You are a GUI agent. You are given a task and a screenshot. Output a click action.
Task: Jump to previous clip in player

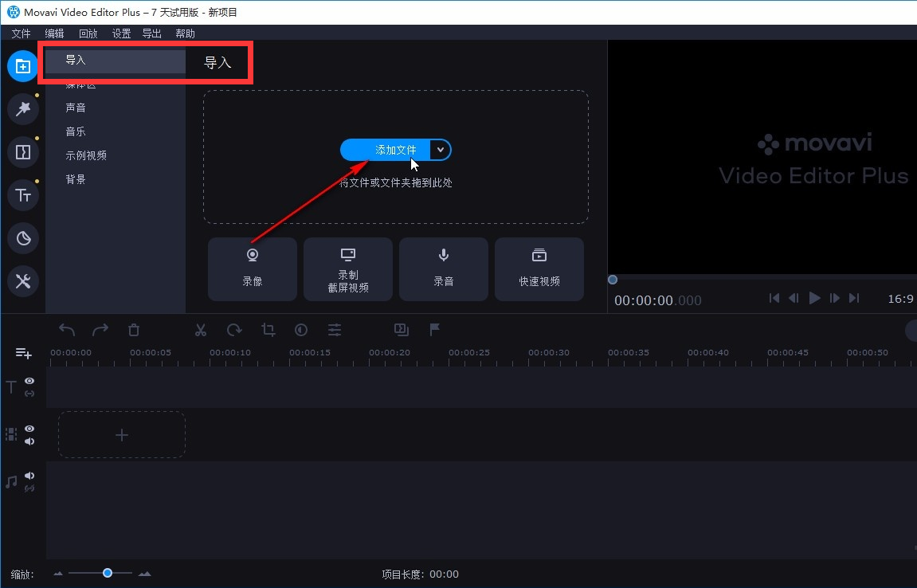774,299
